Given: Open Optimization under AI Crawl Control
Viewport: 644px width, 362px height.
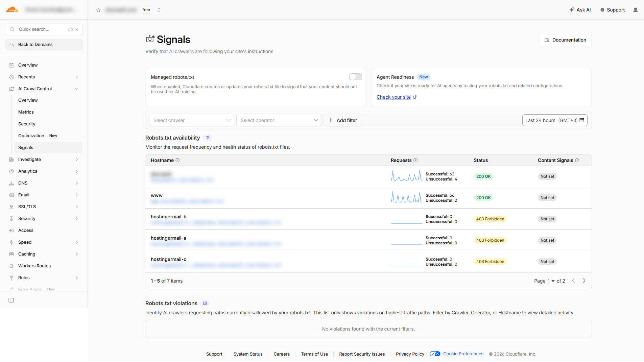Looking at the screenshot, I should [31, 136].
